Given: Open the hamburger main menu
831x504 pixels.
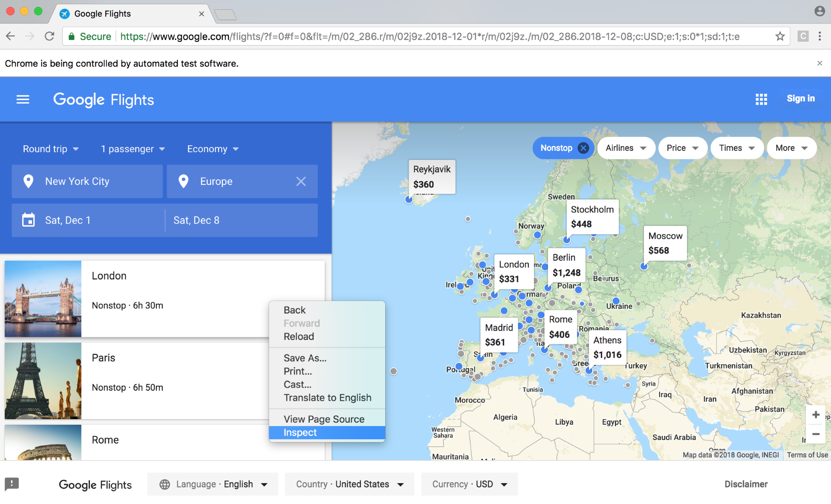Looking at the screenshot, I should 23,100.
